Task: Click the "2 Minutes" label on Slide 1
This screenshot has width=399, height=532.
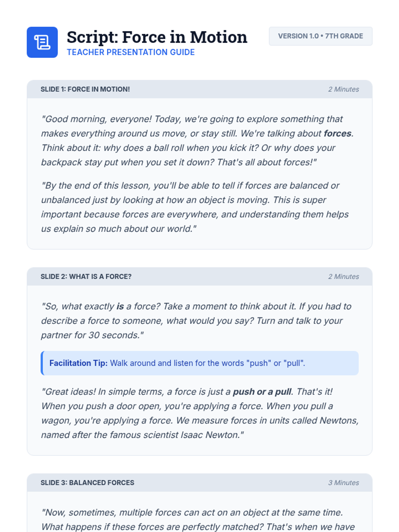Action: [x=343, y=89]
